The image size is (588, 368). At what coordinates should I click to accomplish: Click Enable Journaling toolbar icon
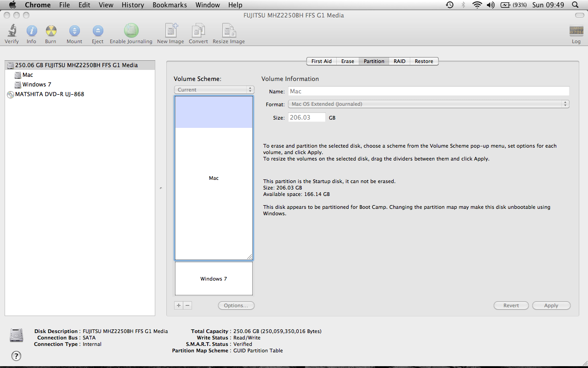[131, 31]
